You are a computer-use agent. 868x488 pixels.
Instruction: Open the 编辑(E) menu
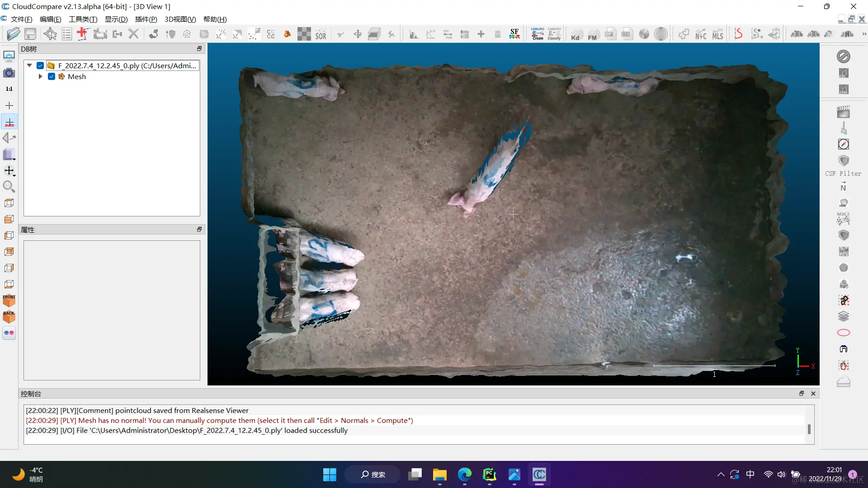(50, 19)
